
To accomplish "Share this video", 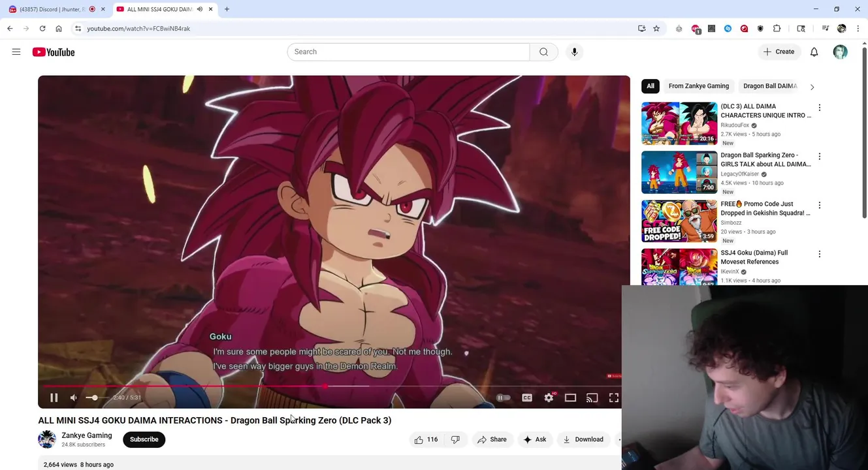I will point(492,439).
